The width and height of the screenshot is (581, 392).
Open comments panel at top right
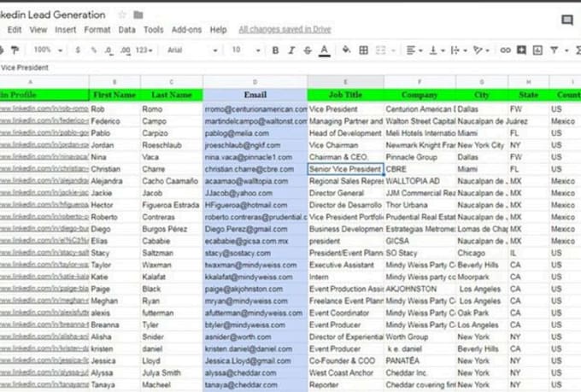click(567, 20)
